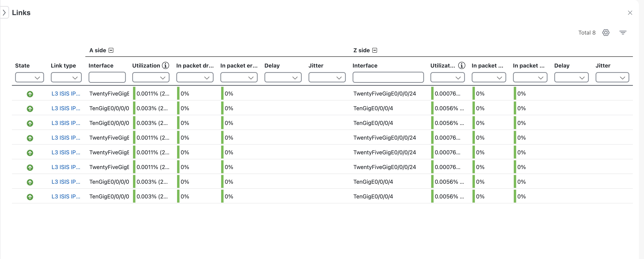Viewport: 644px width, 259px height.
Task: Click the up-state icon in seventh row
Action: click(x=30, y=182)
